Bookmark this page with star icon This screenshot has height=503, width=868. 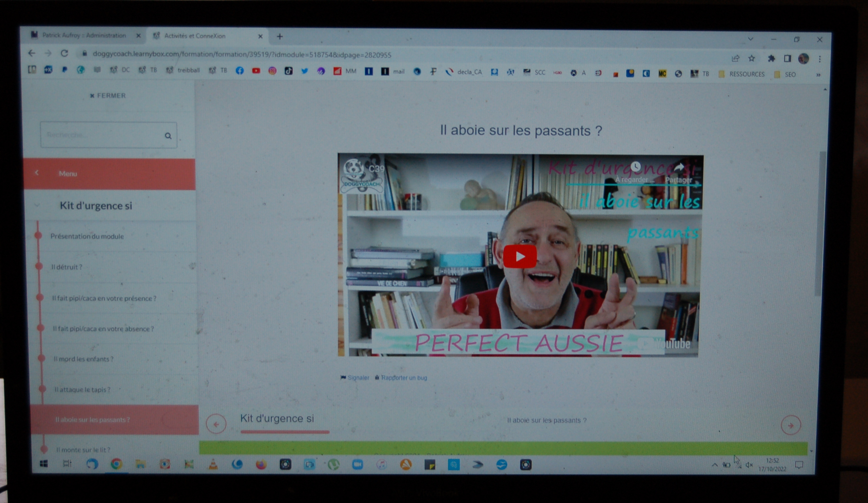(x=752, y=58)
